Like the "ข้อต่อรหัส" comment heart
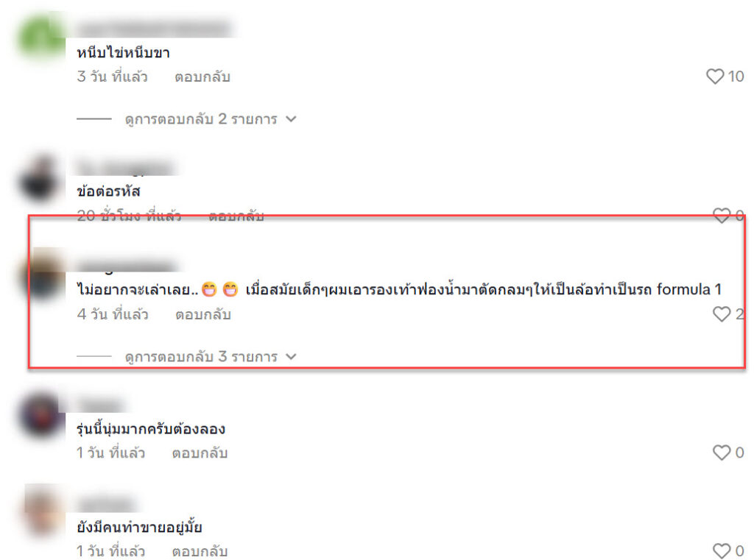This screenshot has width=754, height=560. coord(721,216)
